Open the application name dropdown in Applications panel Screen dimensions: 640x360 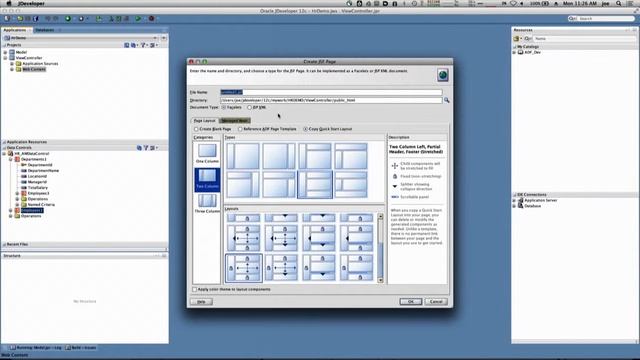pos(155,38)
